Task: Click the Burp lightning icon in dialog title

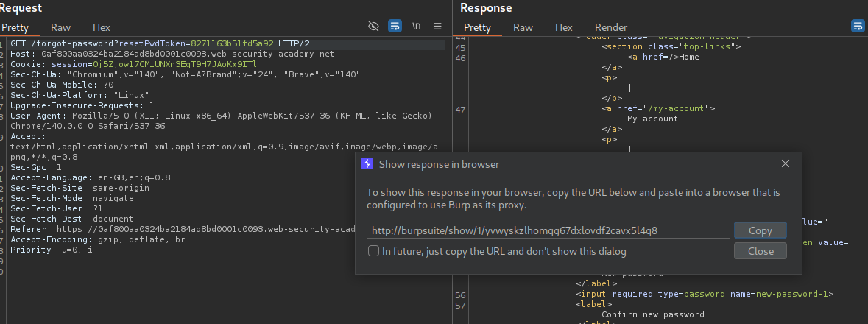Action: [x=367, y=164]
